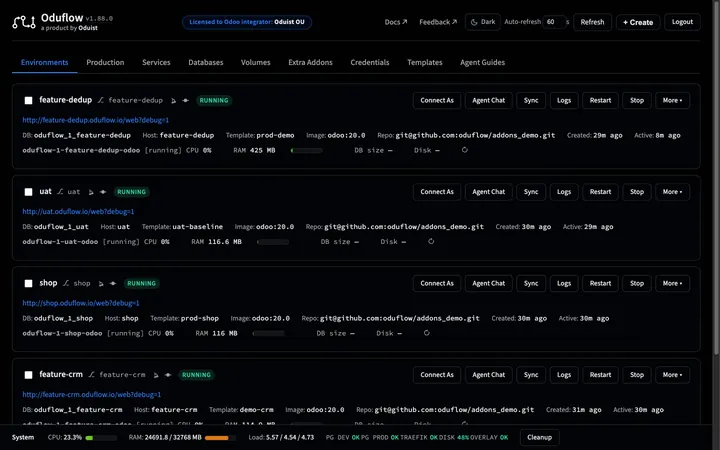The image size is (720, 450).
Task: Click the + Create button
Action: (638, 22)
